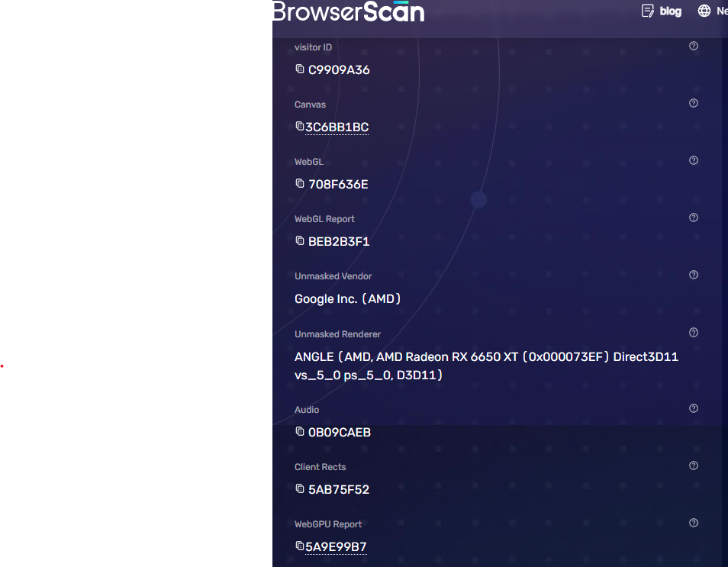Show help for WebGL Report
Viewport: 728px width, 567px height.
pos(694,217)
